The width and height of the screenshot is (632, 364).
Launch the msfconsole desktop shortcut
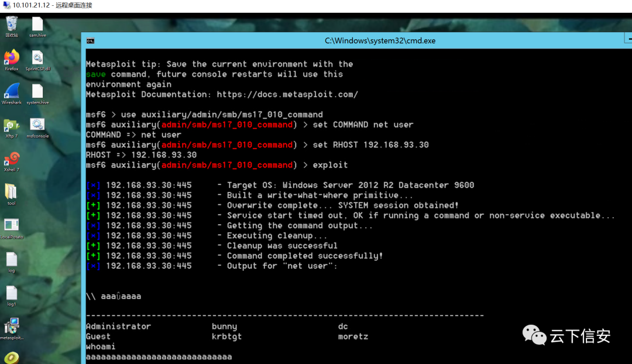[37, 128]
